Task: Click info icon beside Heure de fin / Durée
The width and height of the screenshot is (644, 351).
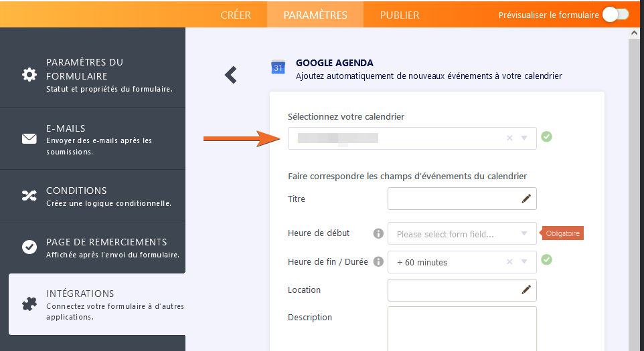Action: pyautogui.click(x=378, y=261)
